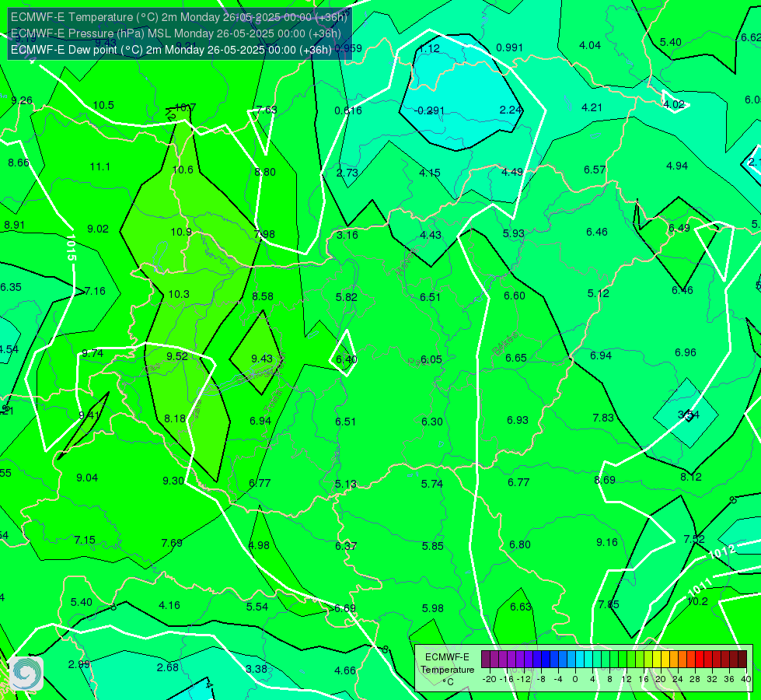The width and height of the screenshot is (761, 700).
Task: Click the 4.16 dew point value
Action: tap(169, 605)
